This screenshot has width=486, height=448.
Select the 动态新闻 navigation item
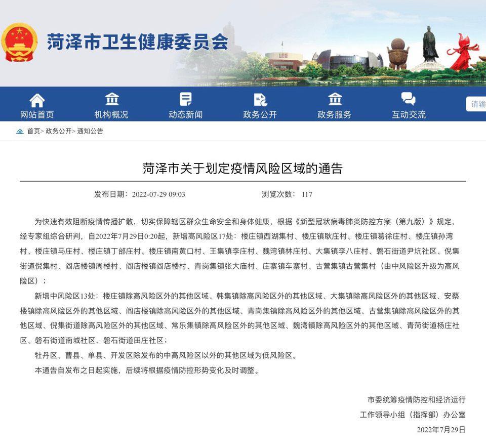[x=186, y=114]
